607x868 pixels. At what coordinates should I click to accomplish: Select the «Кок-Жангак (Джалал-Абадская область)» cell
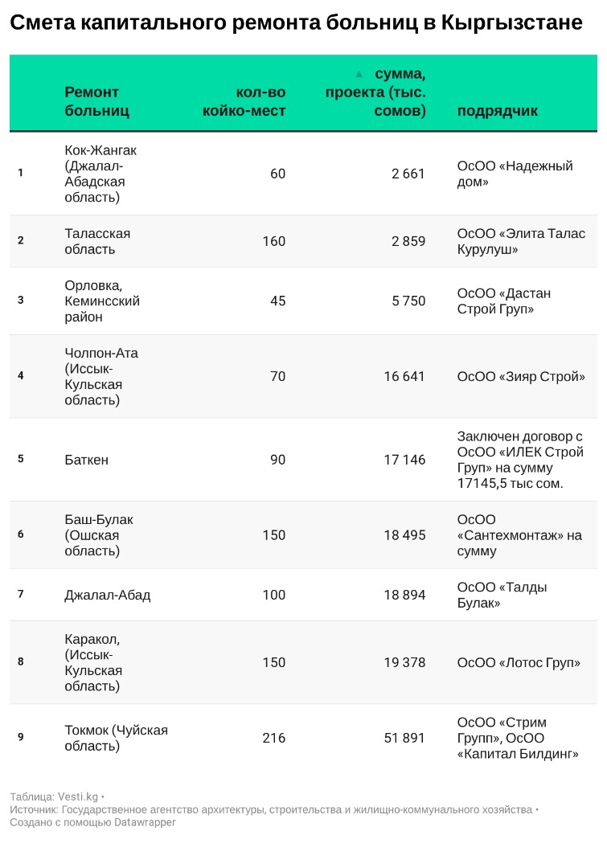tap(100, 174)
